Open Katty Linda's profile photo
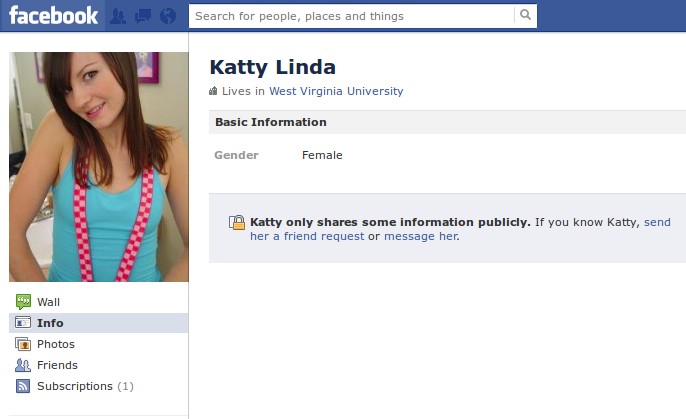686x419 pixels. 99,167
